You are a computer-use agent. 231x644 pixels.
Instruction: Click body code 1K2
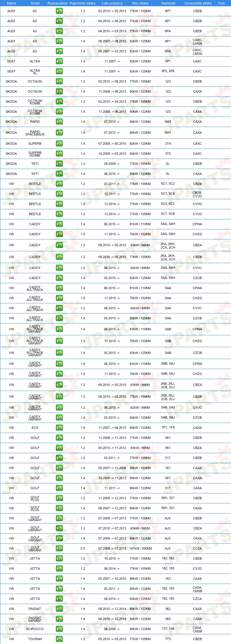pyautogui.click(x=168, y=579)
